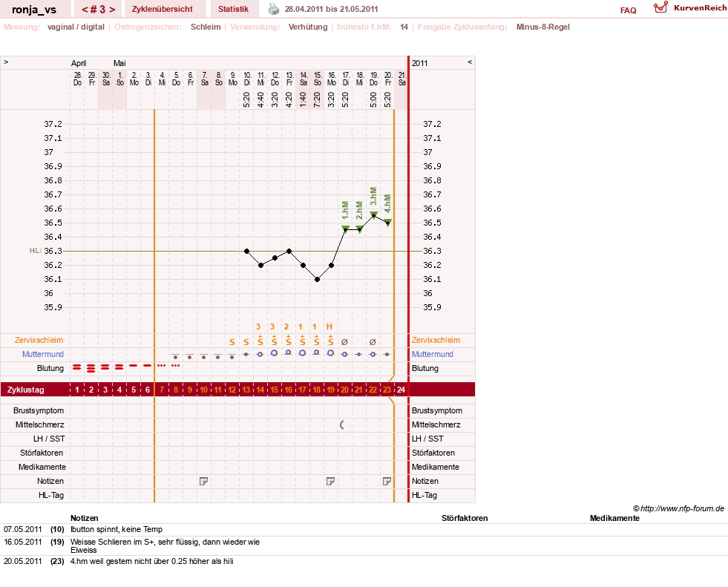Click the 2.hM green triangle marker

click(x=359, y=229)
